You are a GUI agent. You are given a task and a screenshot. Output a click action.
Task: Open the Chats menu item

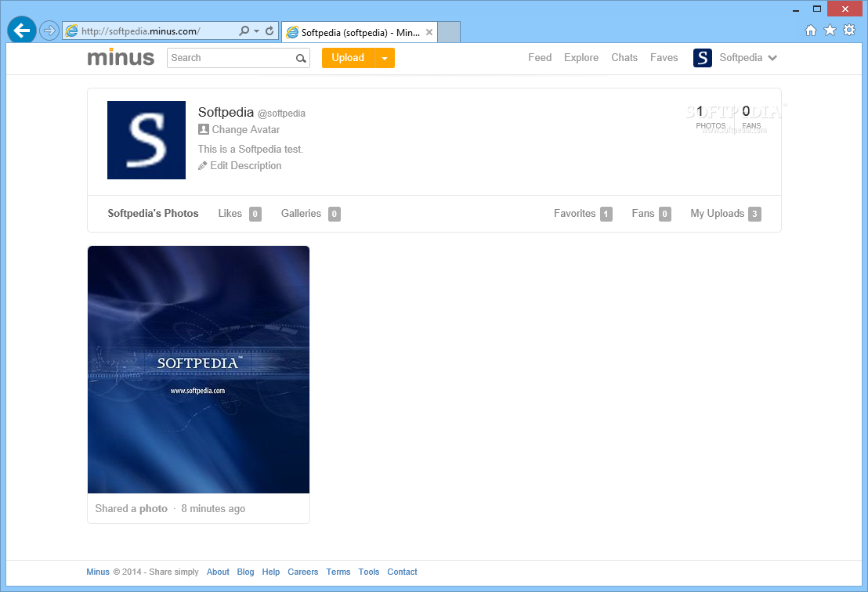coord(624,57)
